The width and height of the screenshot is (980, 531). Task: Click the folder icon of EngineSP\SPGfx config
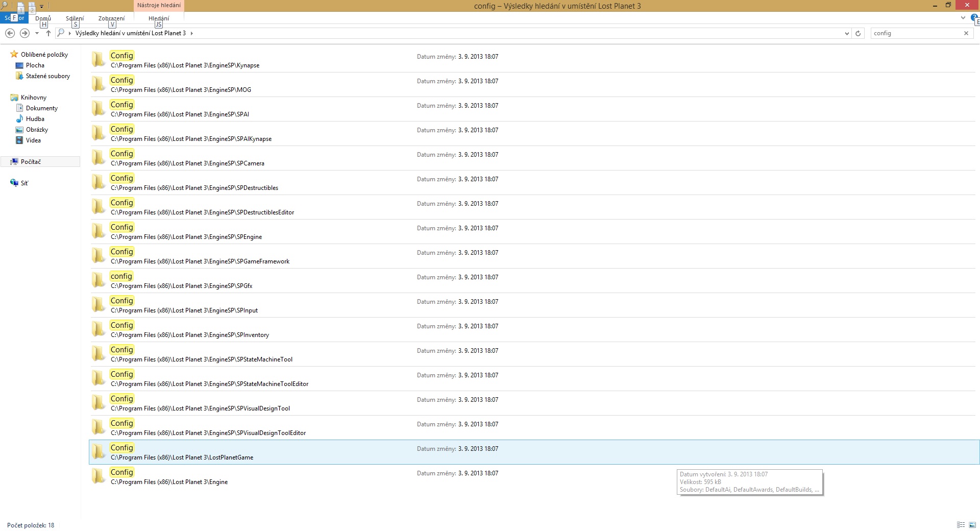(98, 280)
